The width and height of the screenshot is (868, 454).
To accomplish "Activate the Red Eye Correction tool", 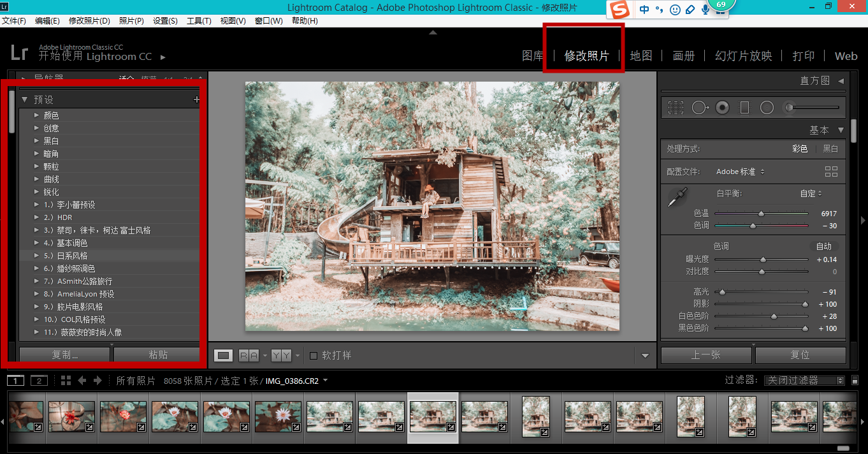I will pos(722,108).
